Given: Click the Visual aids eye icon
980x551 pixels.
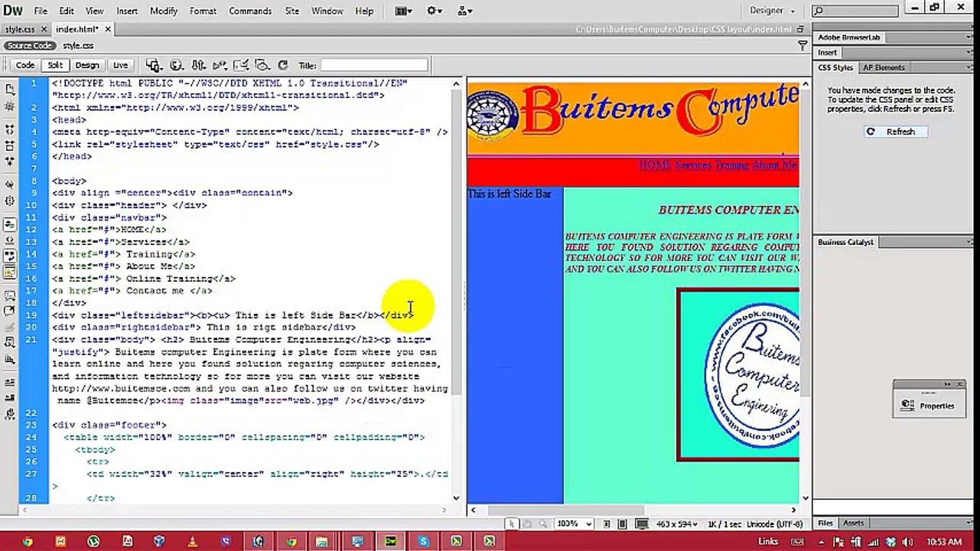Looking at the screenshot, I should click(262, 65).
